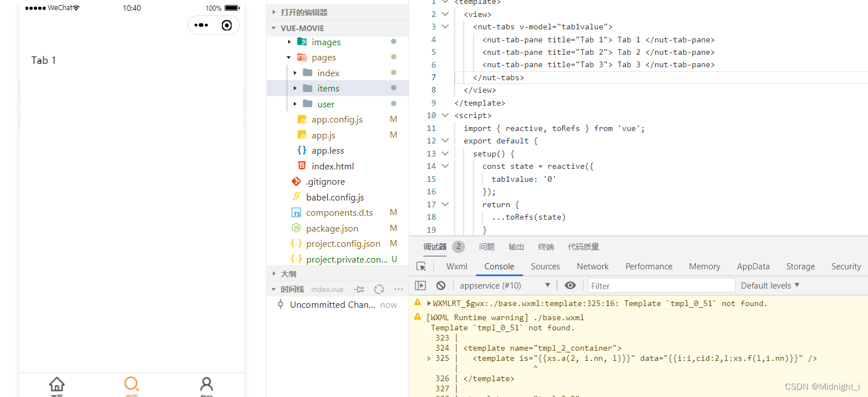The image size is (868, 397).
Task: Collapse the VUE-MOVIE project section
Action: pyautogui.click(x=274, y=28)
